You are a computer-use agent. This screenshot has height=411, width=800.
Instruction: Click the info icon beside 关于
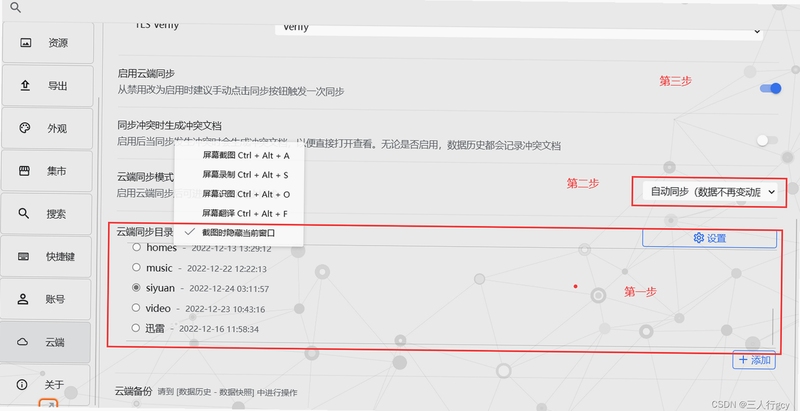(21, 384)
